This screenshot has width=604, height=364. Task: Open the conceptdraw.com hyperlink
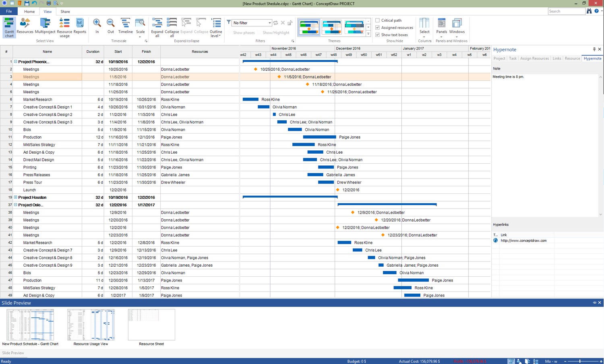[523, 241]
